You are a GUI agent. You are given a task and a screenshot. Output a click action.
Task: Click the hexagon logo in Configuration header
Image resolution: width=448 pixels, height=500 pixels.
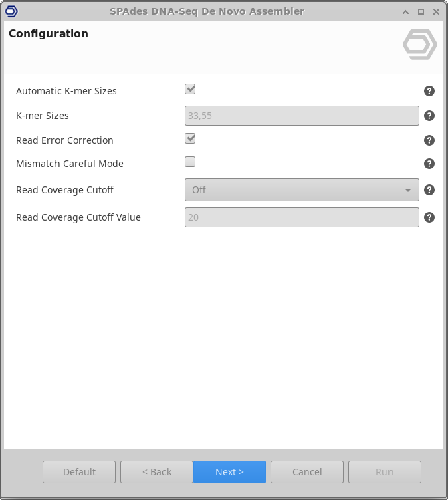[419, 44]
